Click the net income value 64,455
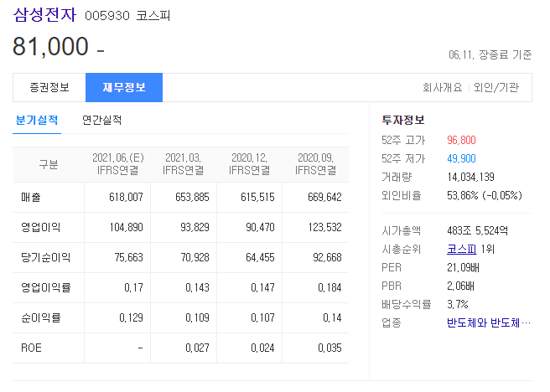The width and height of the screenshot is (550, 392). pos(260,257)
